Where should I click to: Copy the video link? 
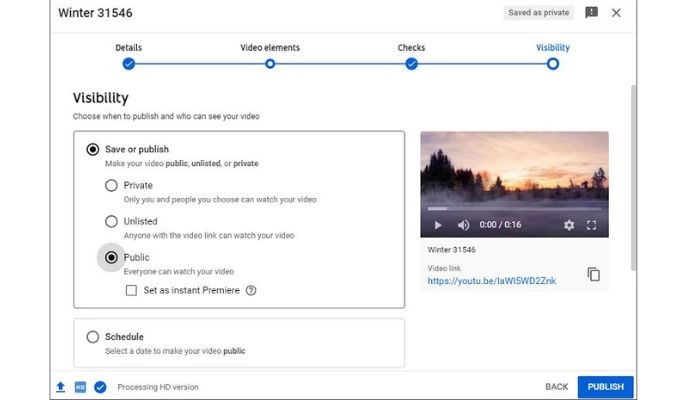593,274
